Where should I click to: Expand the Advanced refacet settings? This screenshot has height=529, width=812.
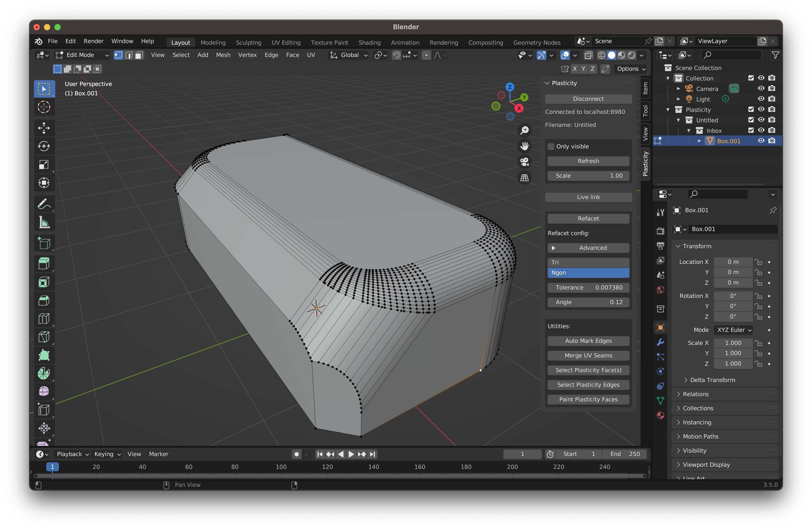(588, 248)
